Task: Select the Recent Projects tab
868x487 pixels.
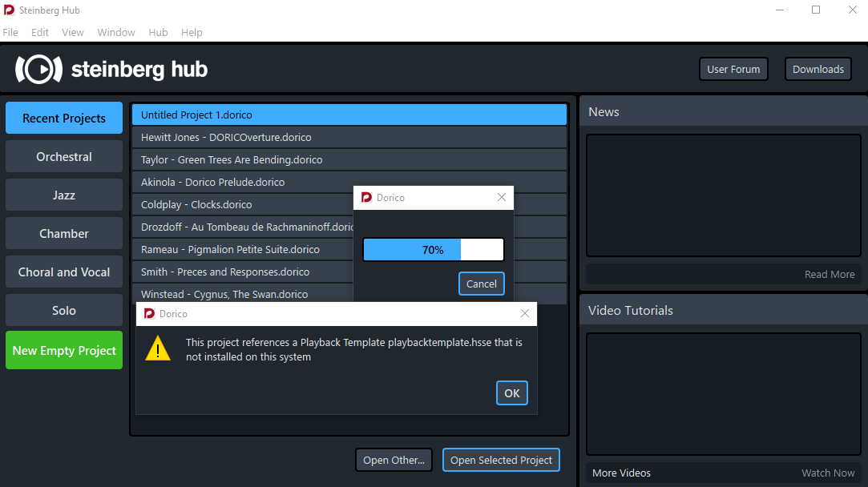Action: point(64,118)
